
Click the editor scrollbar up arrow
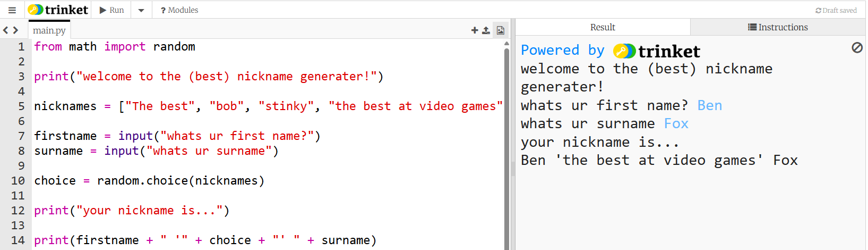tap(506, 44)
